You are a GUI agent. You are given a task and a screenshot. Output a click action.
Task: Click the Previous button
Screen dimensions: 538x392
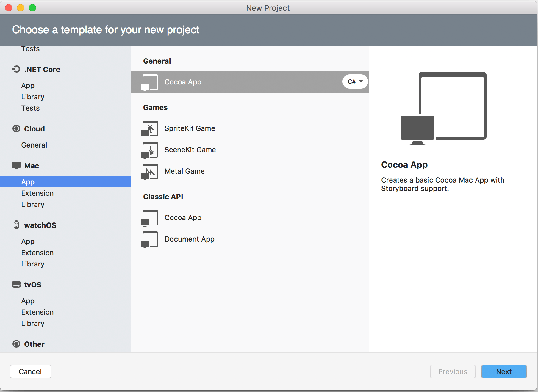[x=453, y=371]
